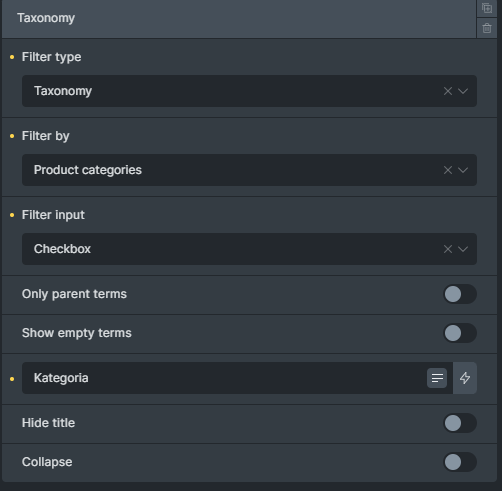
Task: Clear the Filter type Taxonomy selection
Action: pos(448,91)
